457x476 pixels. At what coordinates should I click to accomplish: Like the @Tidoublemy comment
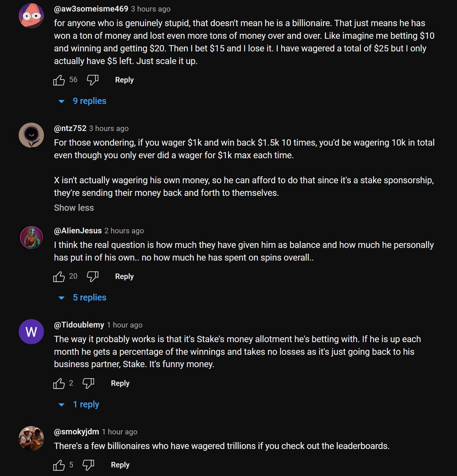tap(59, 383)
